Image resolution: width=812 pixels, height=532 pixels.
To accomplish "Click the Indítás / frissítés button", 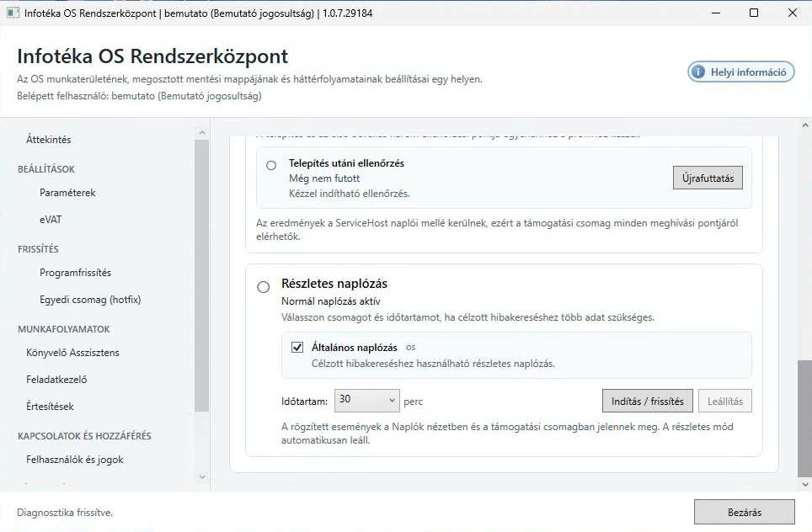I will click(x=647, y=401).
